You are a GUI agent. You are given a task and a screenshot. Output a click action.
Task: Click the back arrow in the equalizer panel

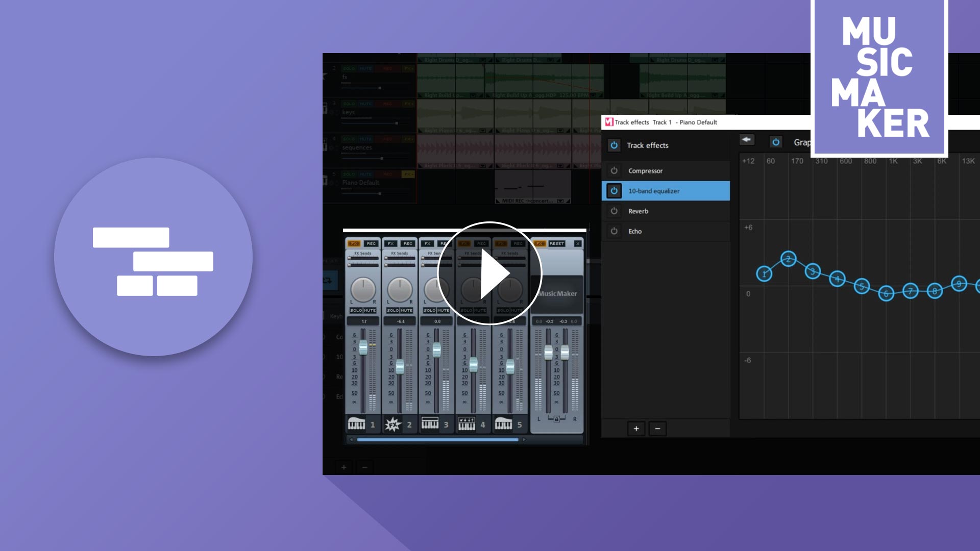pos(747,140)
